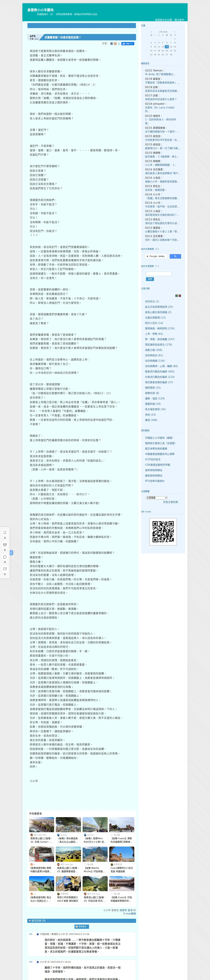The height and width of the screenshot is (980, 210).
Task: Go to the next calendar month
Action: 175,32
